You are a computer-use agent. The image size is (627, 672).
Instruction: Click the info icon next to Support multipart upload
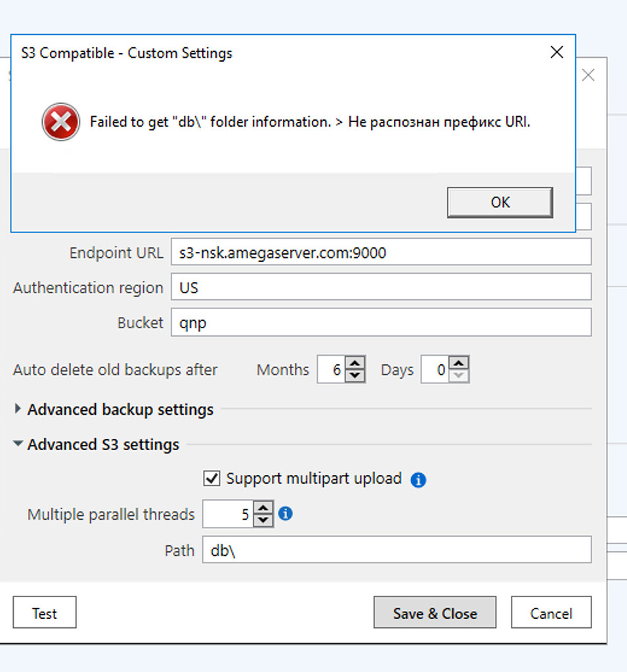pyautogui.click(x=418, y=479)
